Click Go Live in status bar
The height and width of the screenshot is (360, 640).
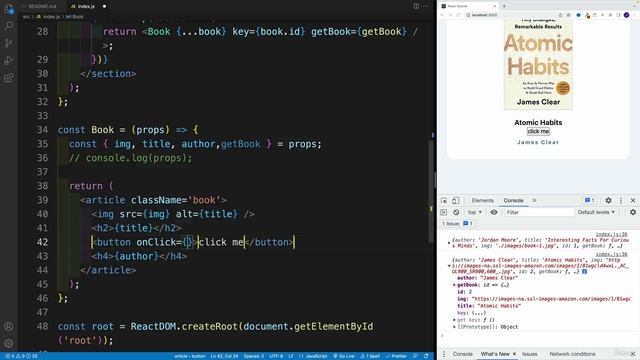344,356
